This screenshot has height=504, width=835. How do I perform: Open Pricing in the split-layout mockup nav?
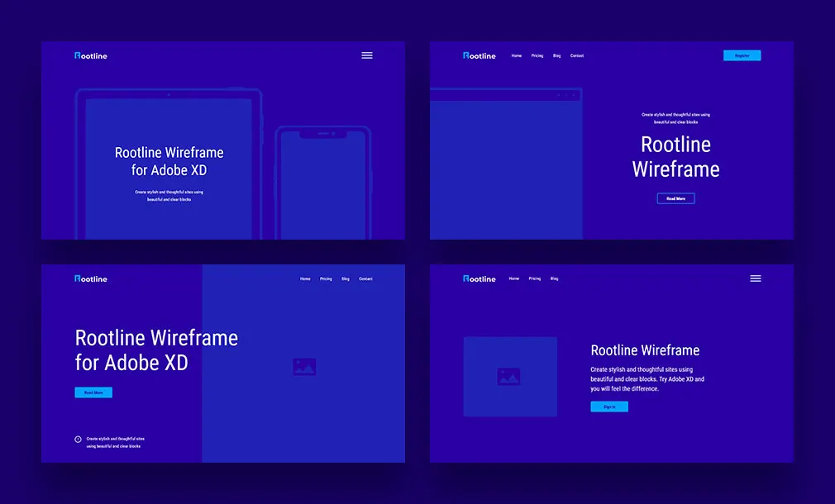tap(326, 278)
